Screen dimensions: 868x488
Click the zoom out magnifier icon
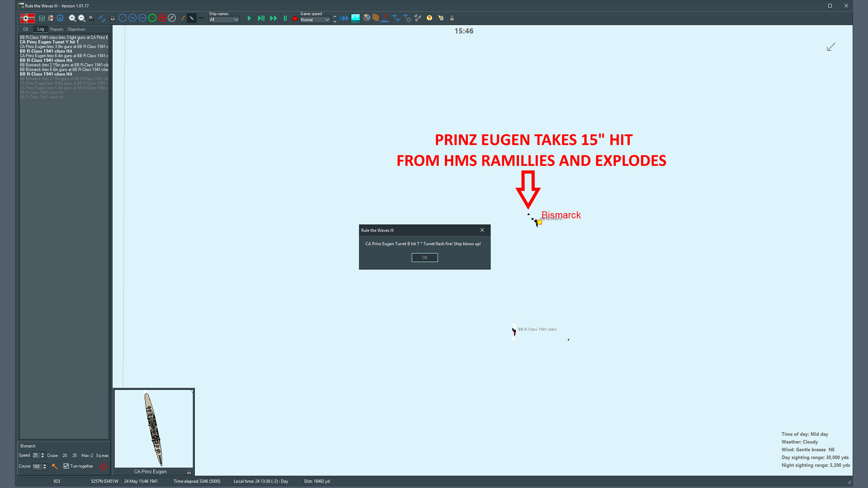[x=82, y=19]
